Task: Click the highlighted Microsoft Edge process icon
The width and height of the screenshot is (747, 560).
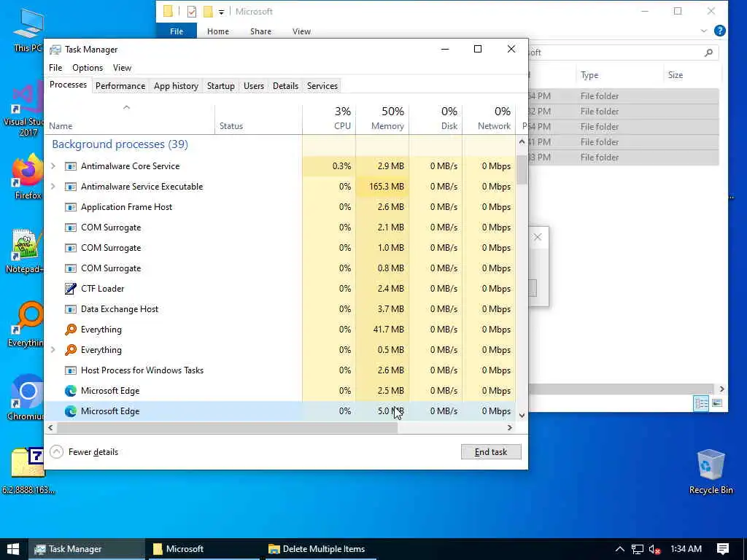Action: [71, 411]
